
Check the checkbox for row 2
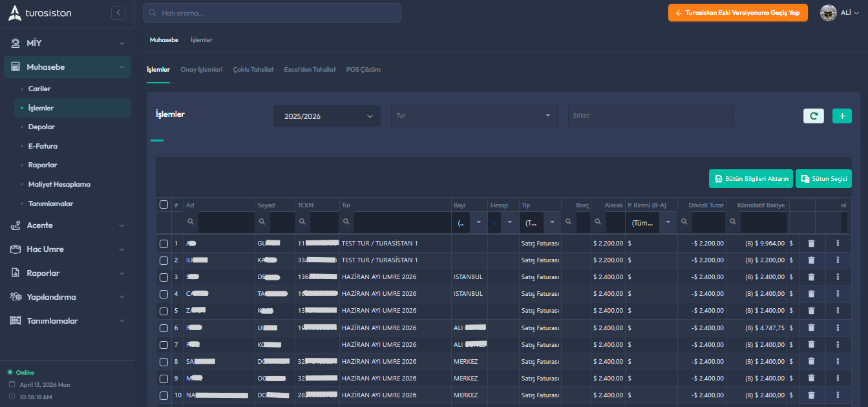click(x=164, y=260)
